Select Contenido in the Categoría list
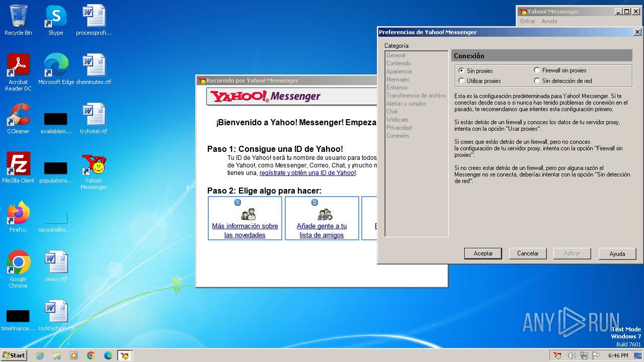The width and height of the screenshot is (644, 362). click(398, 63)
